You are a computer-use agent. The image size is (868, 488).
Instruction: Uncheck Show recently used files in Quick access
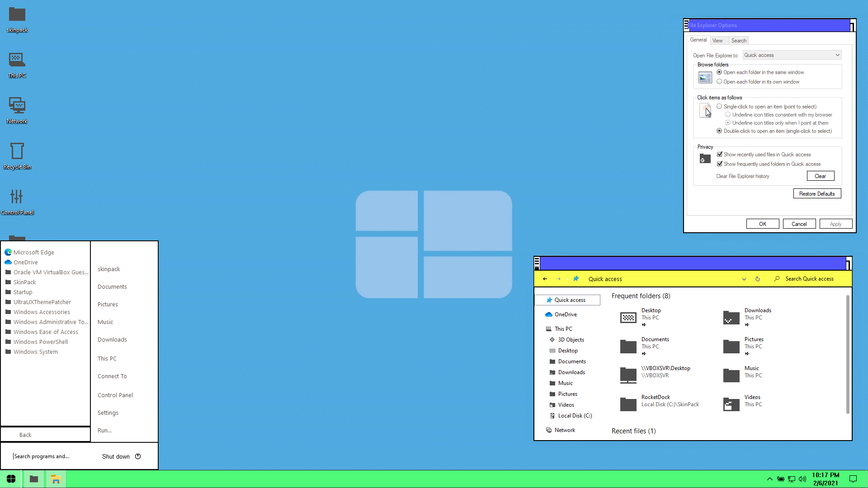[x=720, y=155]
